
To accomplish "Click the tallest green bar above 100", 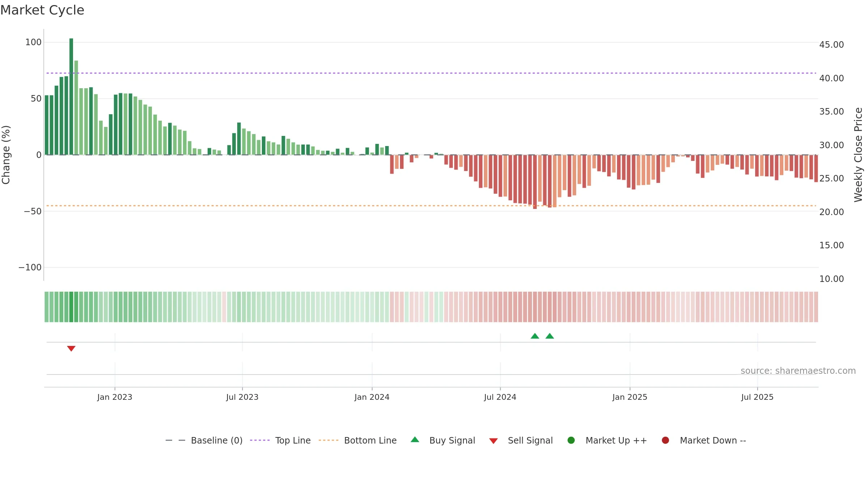I will pos(71,97).
